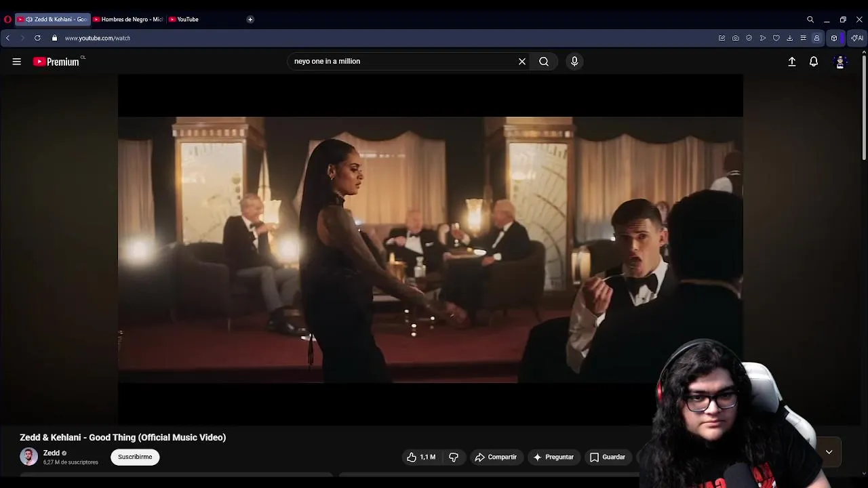Click the 6,27 M de suscriptores text
This screenshot has height=488, width=868.
[71, 462]
